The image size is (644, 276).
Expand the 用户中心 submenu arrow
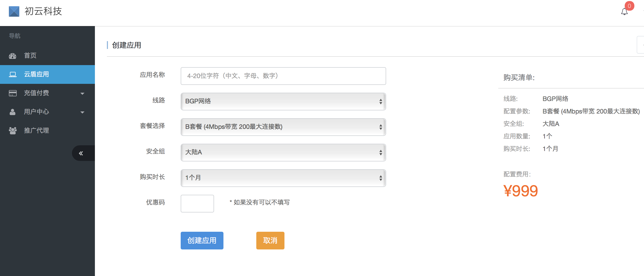point(82,112)
